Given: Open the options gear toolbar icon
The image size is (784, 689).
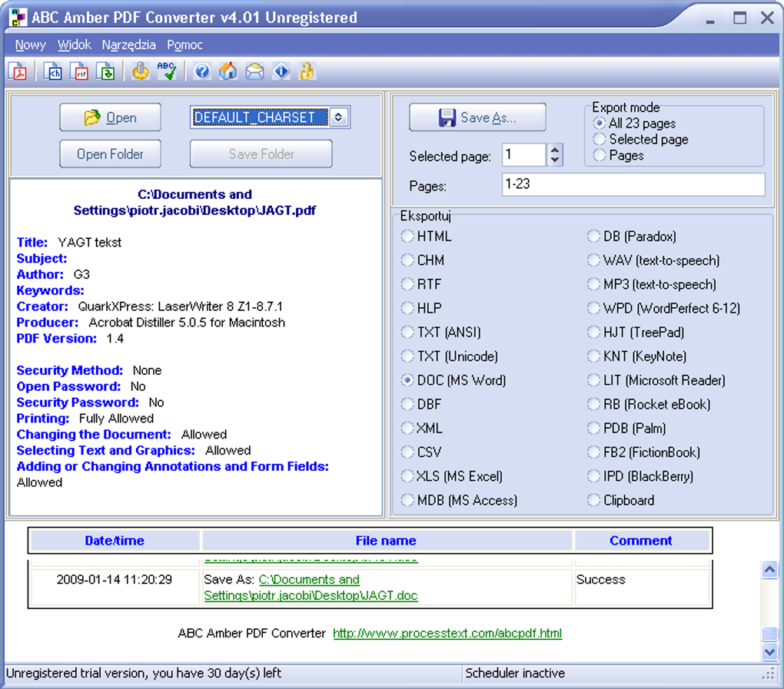Looking at the screenshot, I should 141,71.
